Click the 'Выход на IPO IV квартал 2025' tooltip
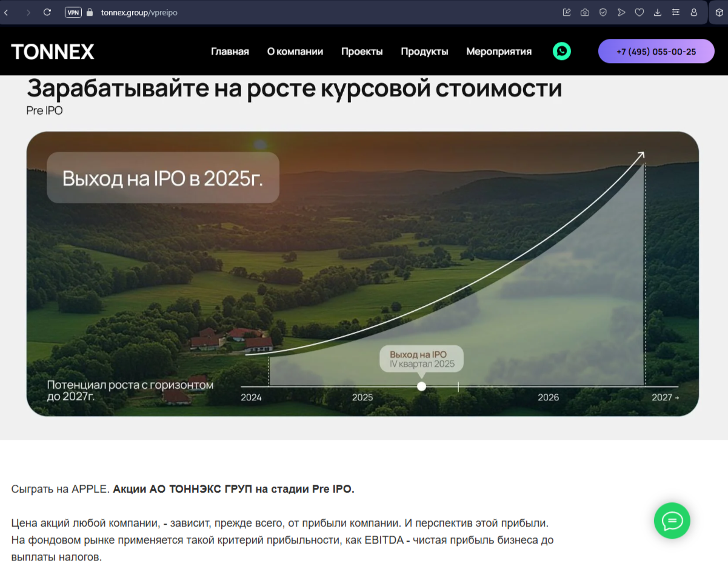The image size is (728, 566). tap(422, 359)
